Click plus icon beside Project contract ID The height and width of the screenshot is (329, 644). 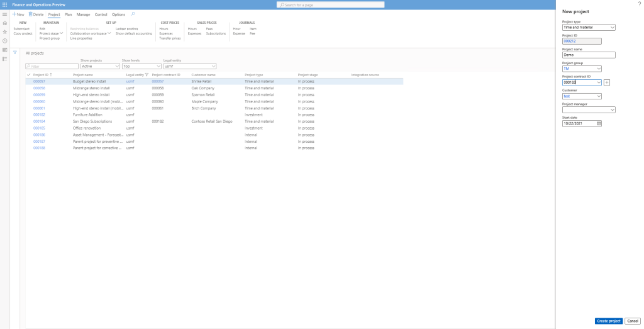607,82
